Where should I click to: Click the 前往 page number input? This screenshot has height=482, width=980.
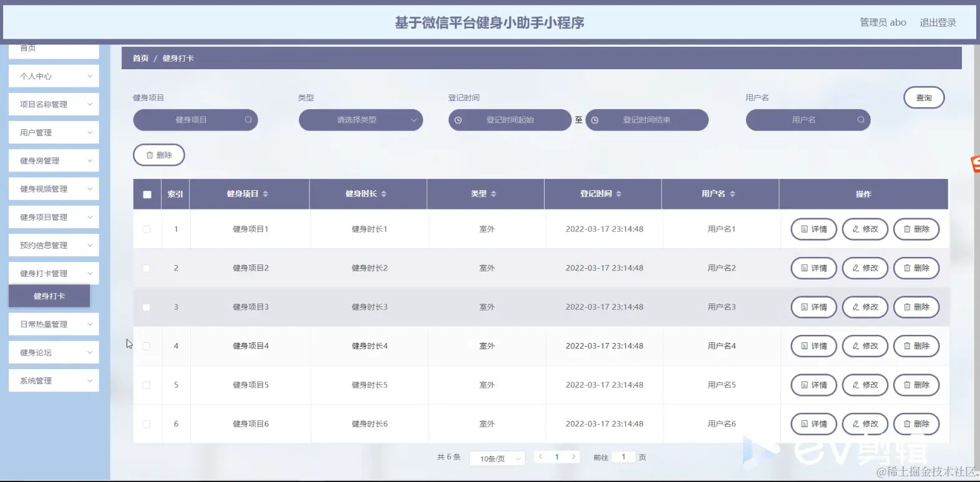click(x=623, y=457)
